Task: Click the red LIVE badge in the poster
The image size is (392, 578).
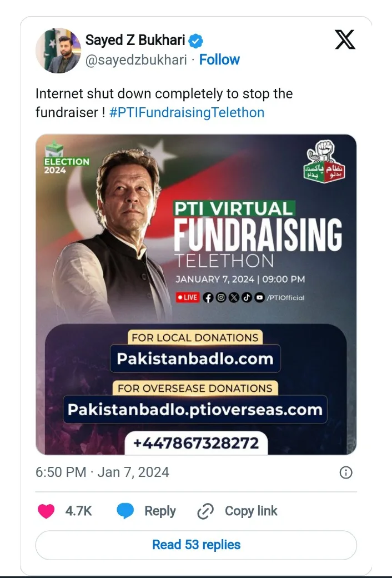Action: [188, 297]
